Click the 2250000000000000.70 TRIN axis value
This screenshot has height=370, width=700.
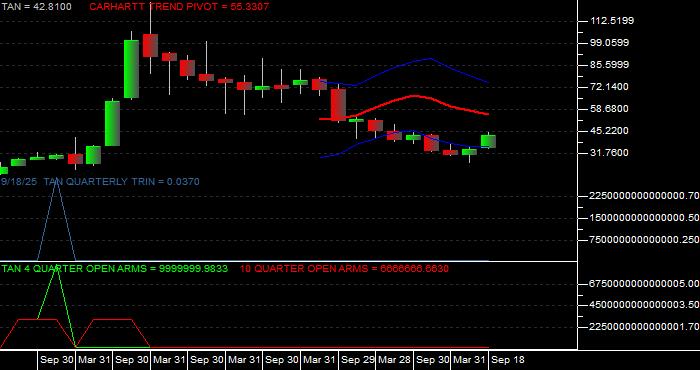coord(644,195)
